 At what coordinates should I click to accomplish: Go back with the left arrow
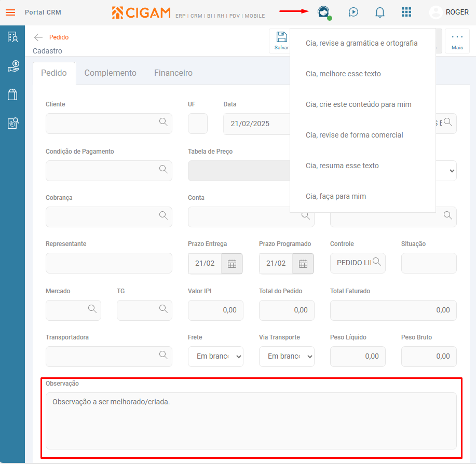coord(38,37)
